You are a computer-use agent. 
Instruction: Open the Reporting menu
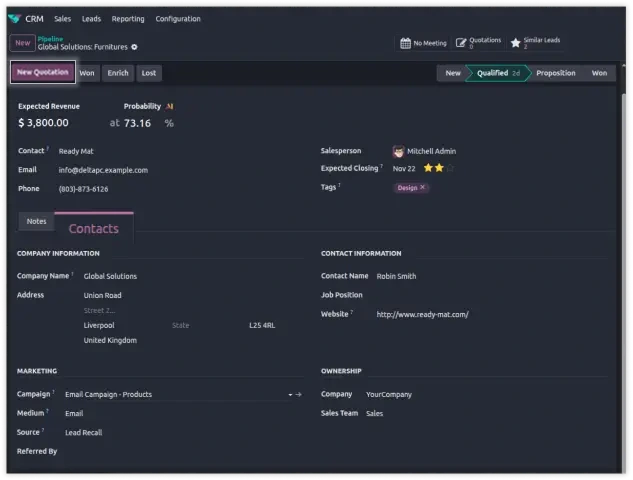coord(128,19)
